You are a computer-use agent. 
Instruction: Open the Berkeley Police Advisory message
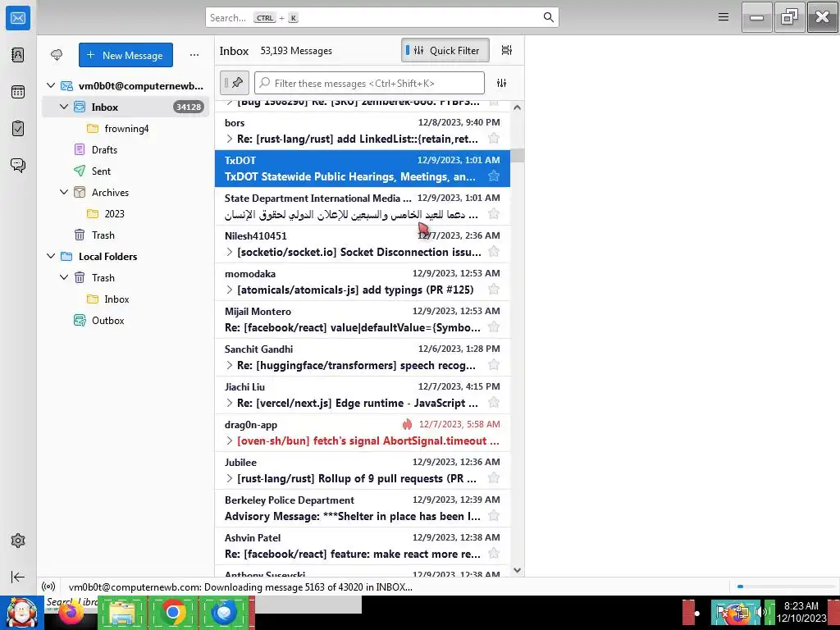tap(362, 509)
